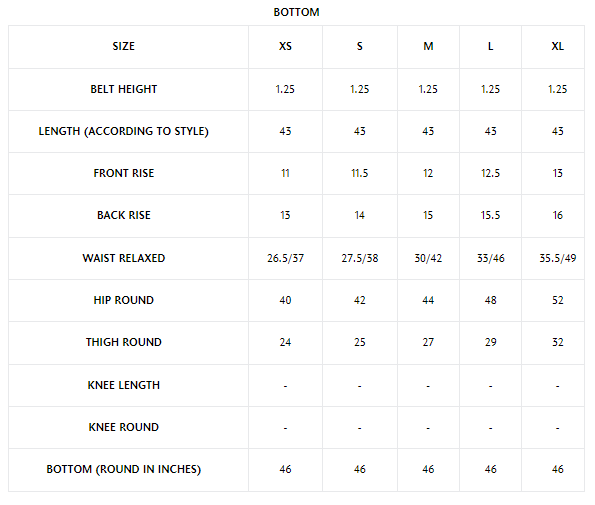Select the SIZE header cell

click(x=123, y=46)
